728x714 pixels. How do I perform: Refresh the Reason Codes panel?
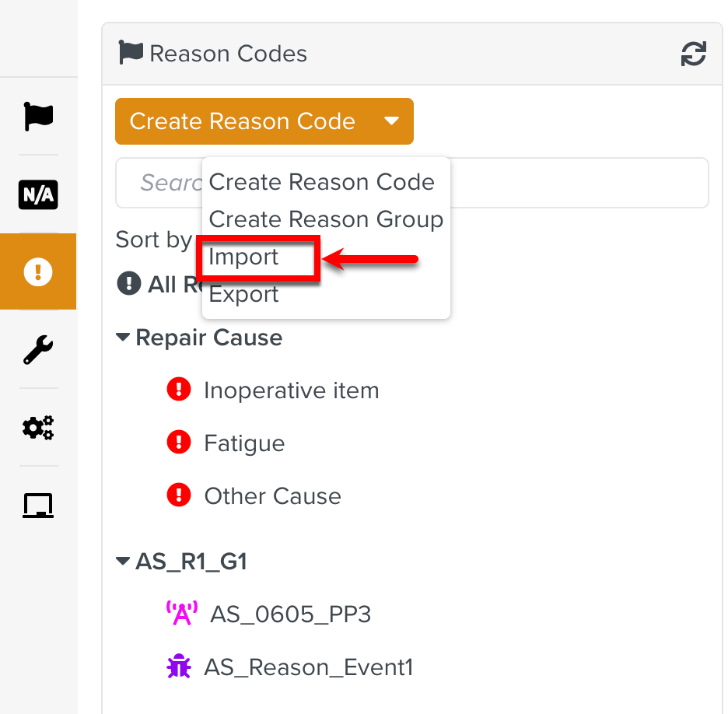tap(693, 54)
